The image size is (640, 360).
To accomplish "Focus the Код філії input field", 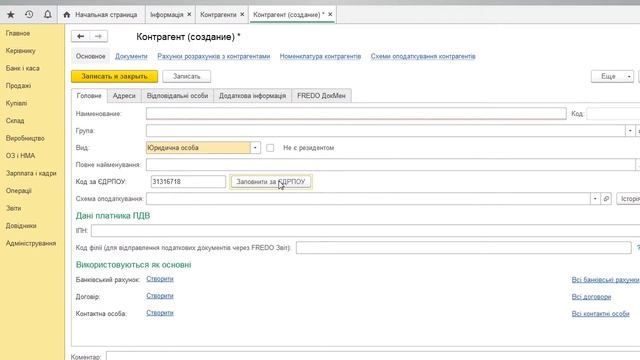I will coord(464,247).
